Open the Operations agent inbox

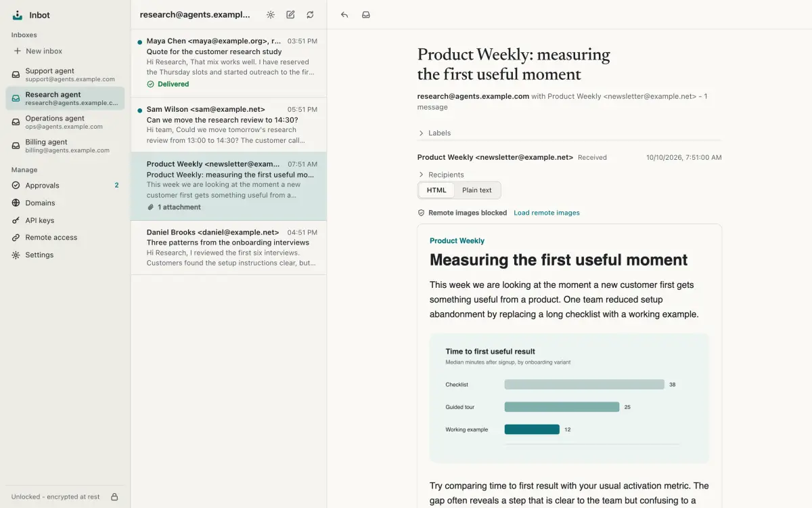(x=65, y=122)
